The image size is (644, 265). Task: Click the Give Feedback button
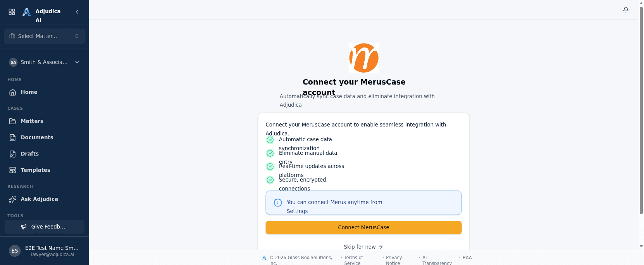click(45, 227)
